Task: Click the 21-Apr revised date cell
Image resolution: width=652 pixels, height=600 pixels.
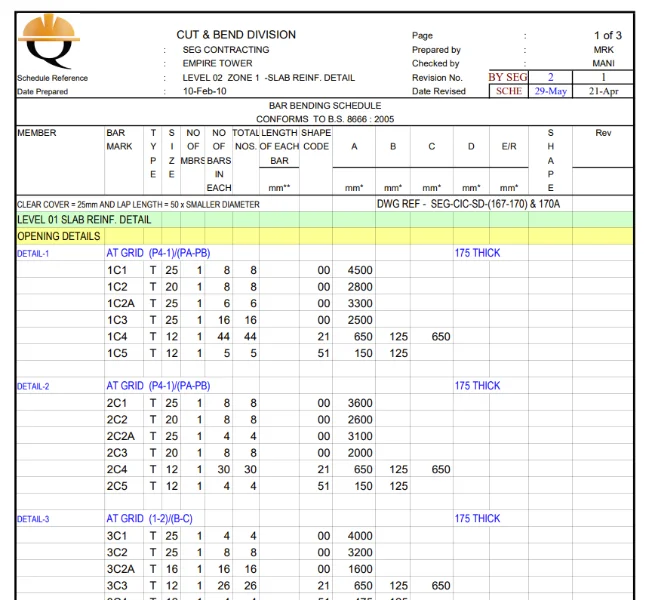Action: pos(603,91)
